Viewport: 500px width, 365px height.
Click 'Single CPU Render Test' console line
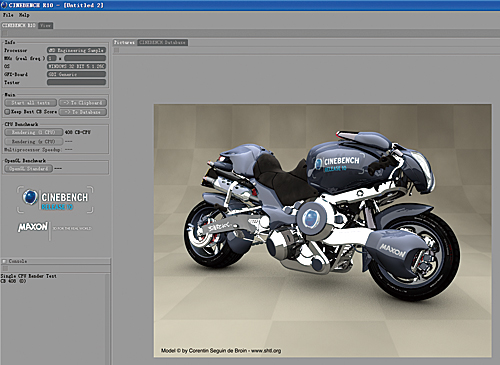tap(29, 276)
